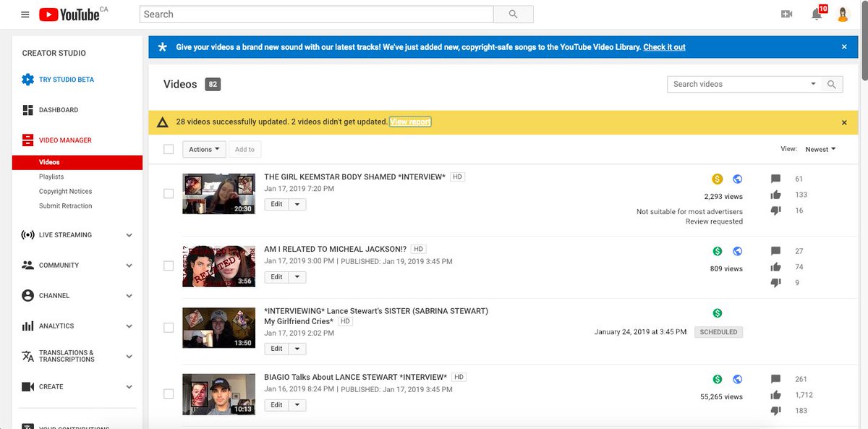Select checkbox for SABRINA STEWART video
868x429 pixels.
pyautogui.click(x=169, y=328)
